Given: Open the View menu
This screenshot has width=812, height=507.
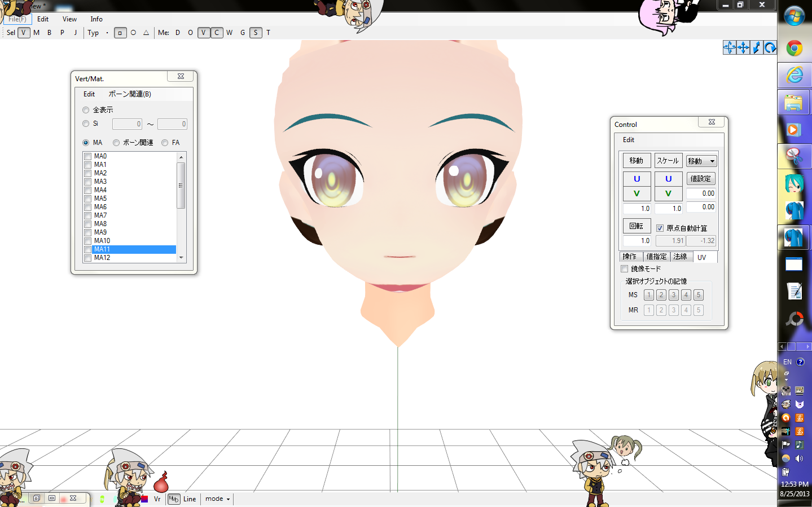Looking at the screenshot, I should (69, 19).
